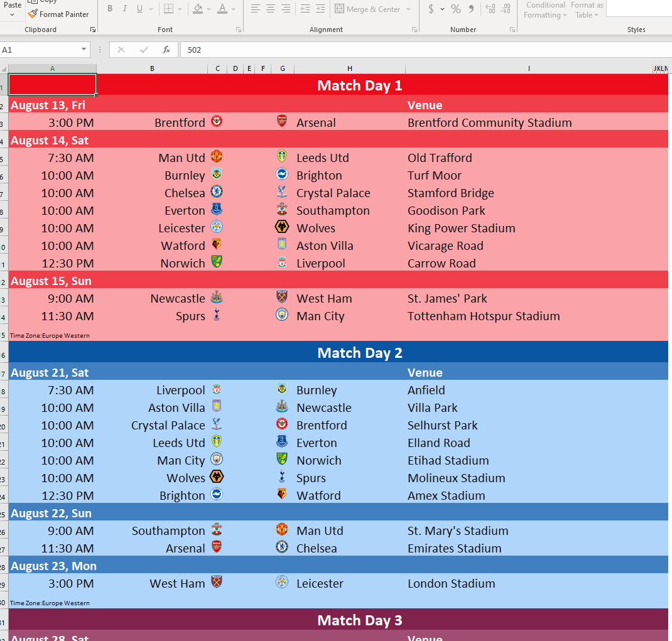
Task: Click the Decrease Decimal icon
Action: click(x=506, y=9)
